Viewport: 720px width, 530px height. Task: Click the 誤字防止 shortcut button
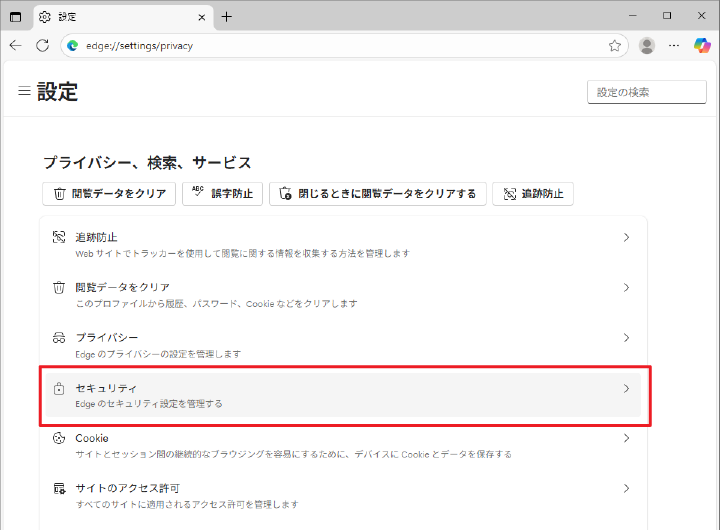coord(222,194)
